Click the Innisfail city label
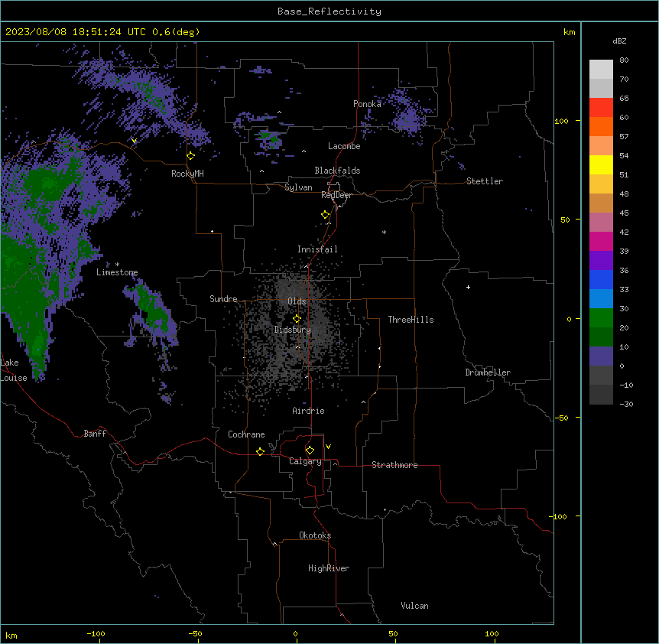 point(317,249)
